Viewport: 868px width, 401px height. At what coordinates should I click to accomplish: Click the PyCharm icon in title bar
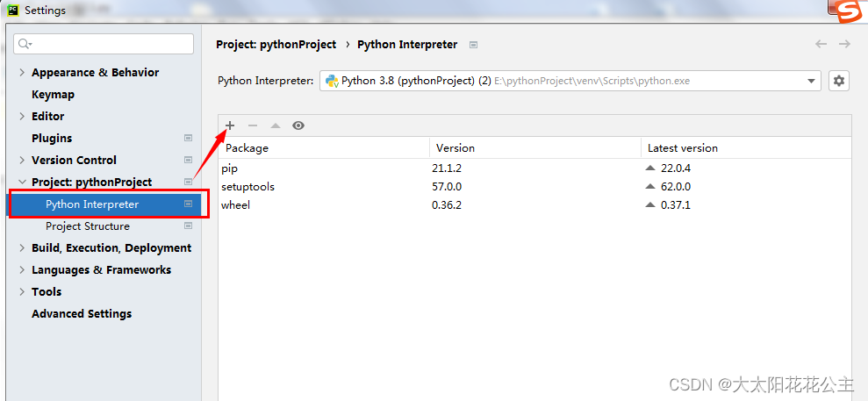tap(13, 10)
